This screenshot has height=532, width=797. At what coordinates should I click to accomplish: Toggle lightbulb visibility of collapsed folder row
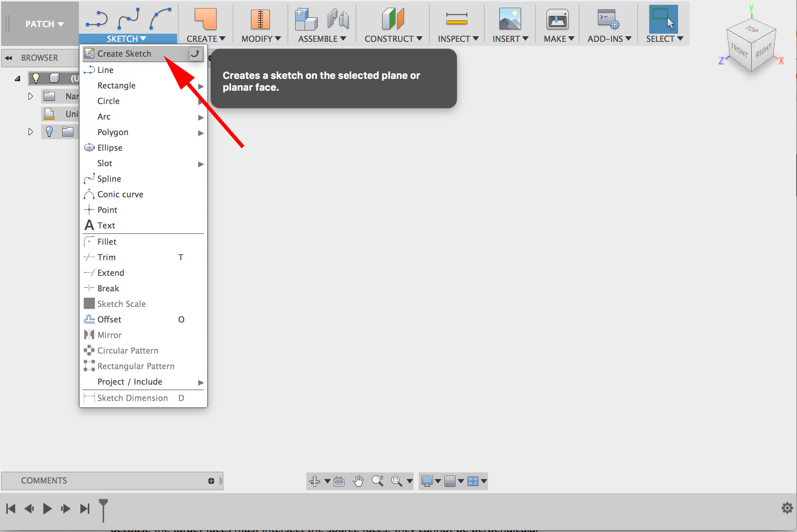tap(49, 131)
